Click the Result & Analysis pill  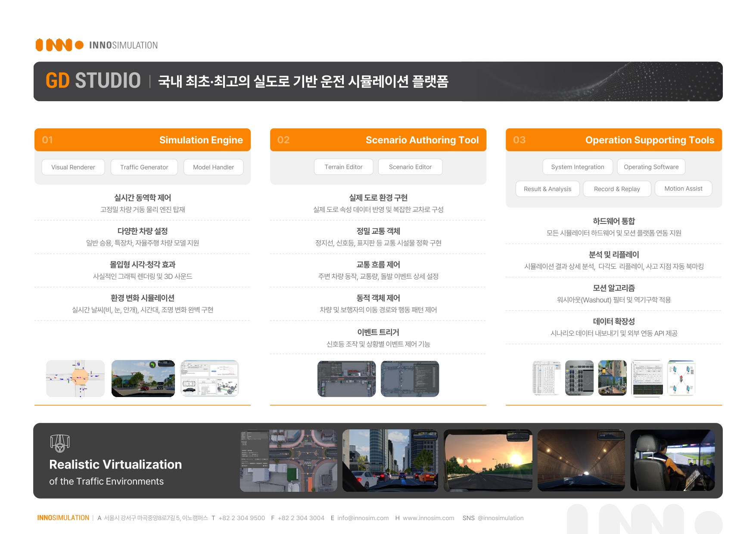pos(548,189)
